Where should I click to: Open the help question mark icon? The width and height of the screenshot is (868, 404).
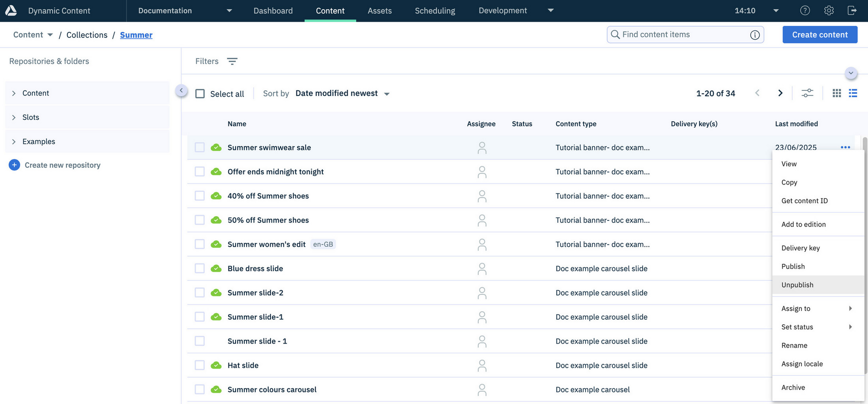(805, 11)
